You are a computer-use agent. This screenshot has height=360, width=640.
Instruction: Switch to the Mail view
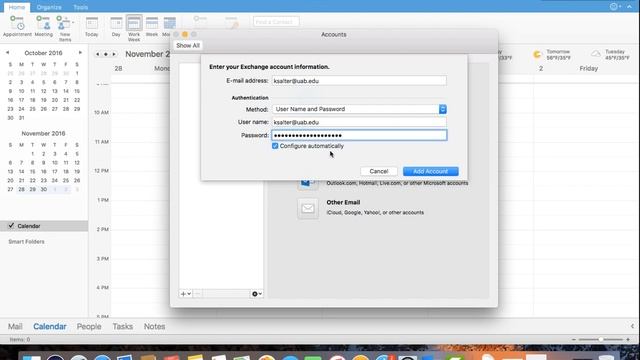(15, 327)
